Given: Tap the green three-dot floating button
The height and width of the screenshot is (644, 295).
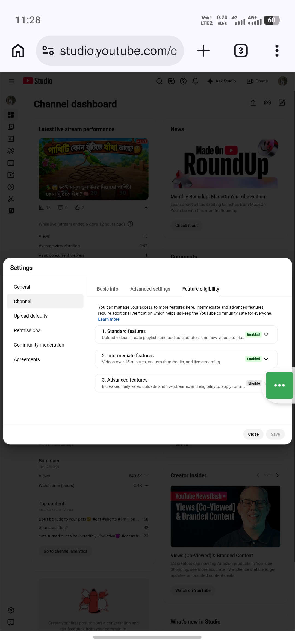Looking at the screenshot, I should click(279, 385).
